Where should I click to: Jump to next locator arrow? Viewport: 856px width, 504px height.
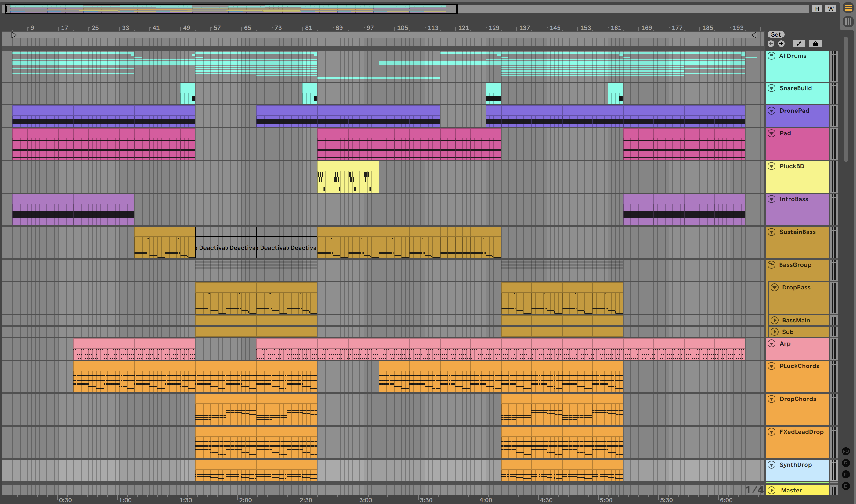[781, 44]
